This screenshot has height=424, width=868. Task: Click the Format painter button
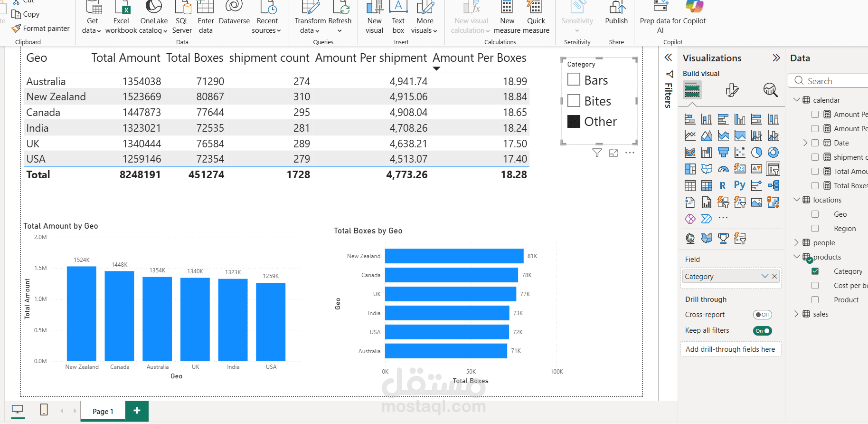click(x=41, y=29)
